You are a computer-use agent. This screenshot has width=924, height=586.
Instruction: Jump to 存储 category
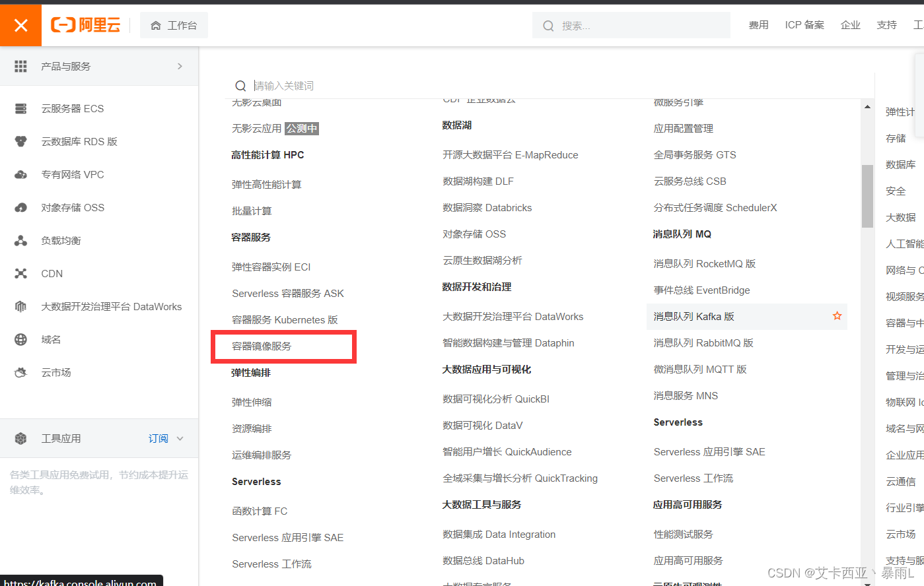896,138
